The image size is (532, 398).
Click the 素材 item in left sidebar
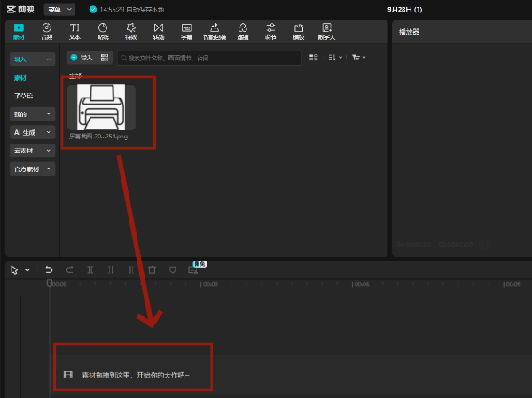click(21, 77)
